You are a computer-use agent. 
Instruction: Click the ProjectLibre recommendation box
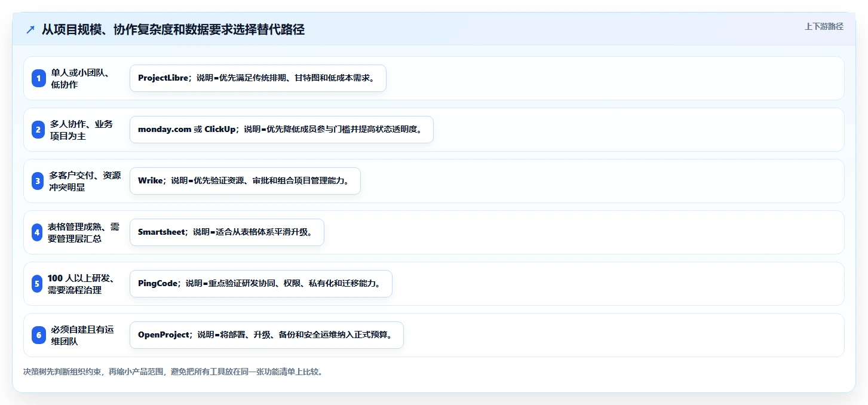pos(258,78)
